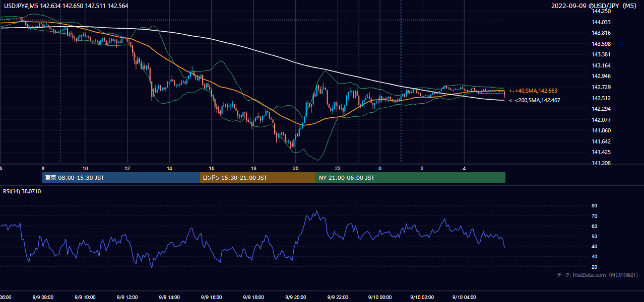Click price axis value 143.598
The image size is (644, 302).
[601, 44]
